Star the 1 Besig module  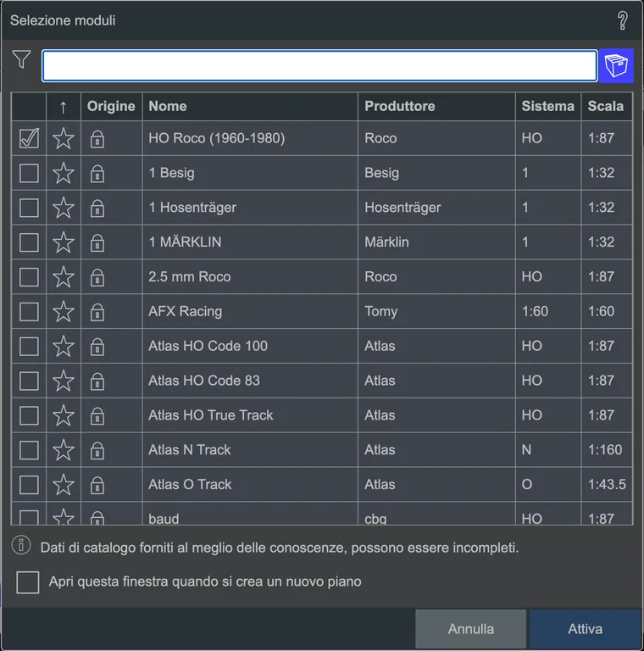click(63, 173)
